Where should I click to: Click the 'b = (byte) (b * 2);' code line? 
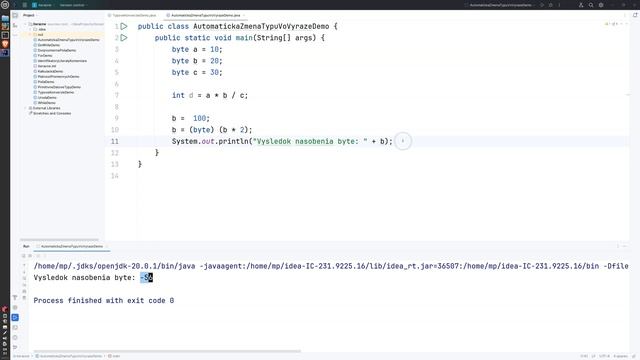click(212, 130)
